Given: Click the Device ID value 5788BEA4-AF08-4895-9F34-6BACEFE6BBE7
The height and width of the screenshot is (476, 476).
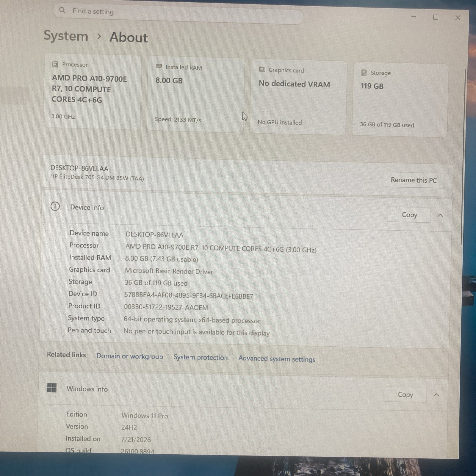Looking at the screenshot, I should (x=189, y=296).
